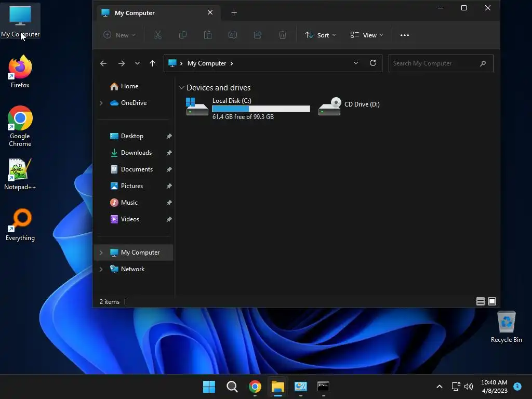Click the Copy icon in toolbar
This screenshot has height=399, width=532.
pyautogui.click(x=183, y=35)
